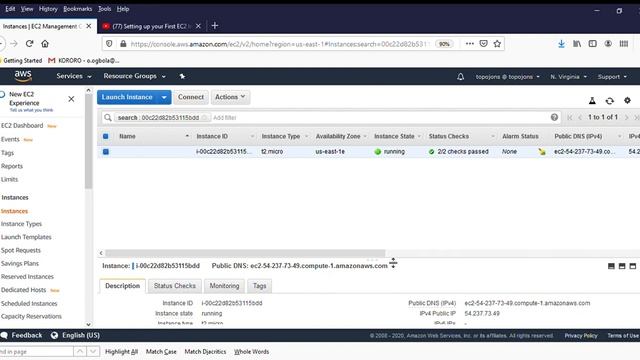Open the tracking protection shield
The height and width of the screenshot is (360, 640).
109,44
